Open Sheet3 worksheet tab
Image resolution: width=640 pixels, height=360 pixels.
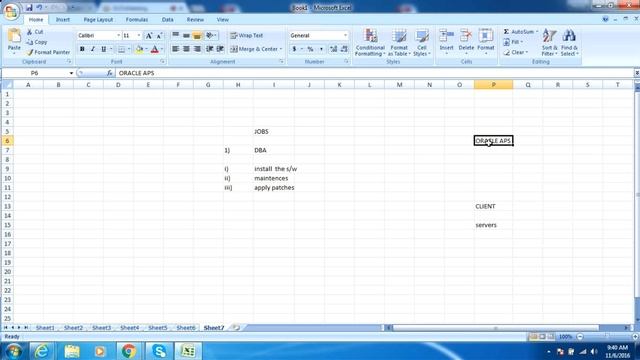point(101,328)
